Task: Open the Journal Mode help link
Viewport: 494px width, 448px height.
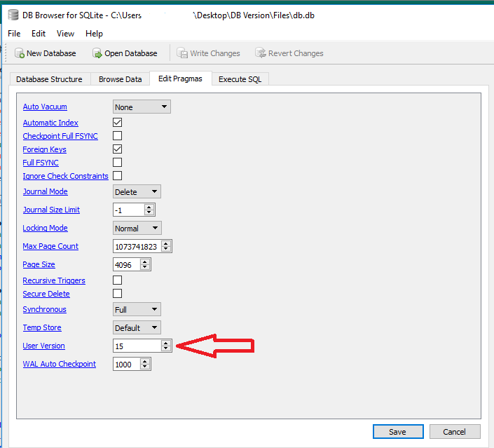Action: pyautogui.click(x=45, y=191)
